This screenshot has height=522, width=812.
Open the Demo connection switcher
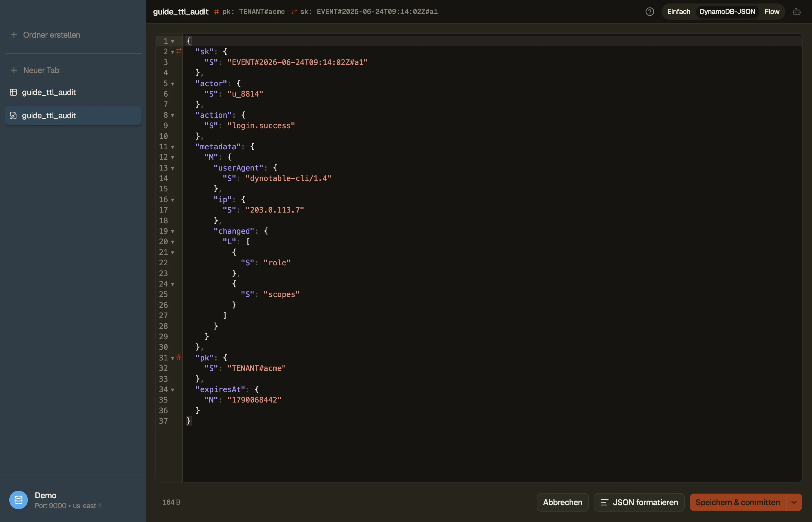[73, 500]
